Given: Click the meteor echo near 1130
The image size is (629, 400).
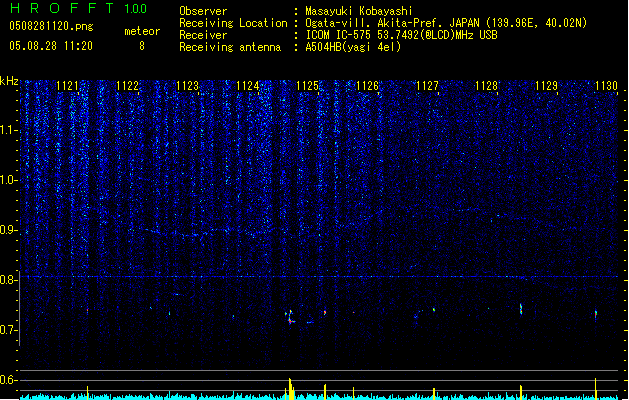Looking at the screenshot, I should (x=596, y=314).
